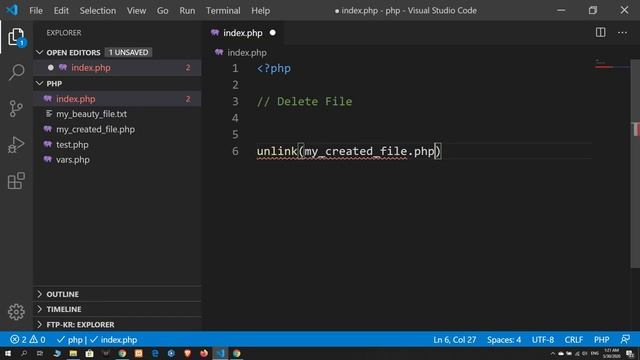Screen dimensions: 640x360
Task: Open my_beauty_file.txt in the explorer
Action: pos(118,114)
